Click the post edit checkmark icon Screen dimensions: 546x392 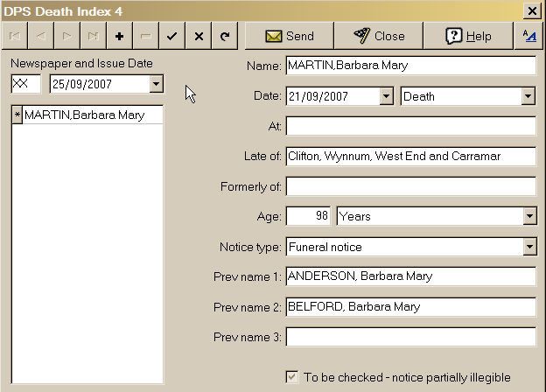click(172, 36)
